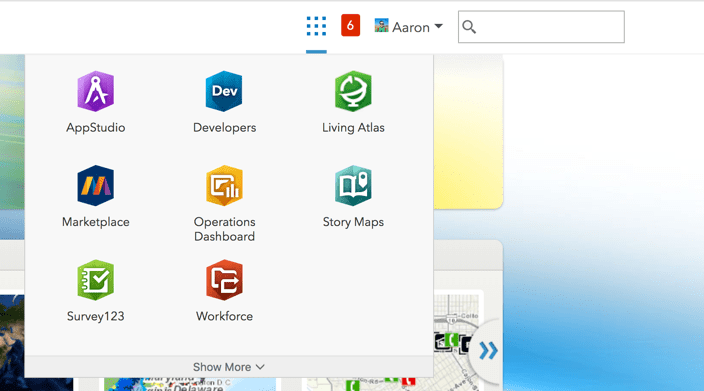Launch the Survey123 app
This screenshot has height=391, width=704.
tap(96, 280)
